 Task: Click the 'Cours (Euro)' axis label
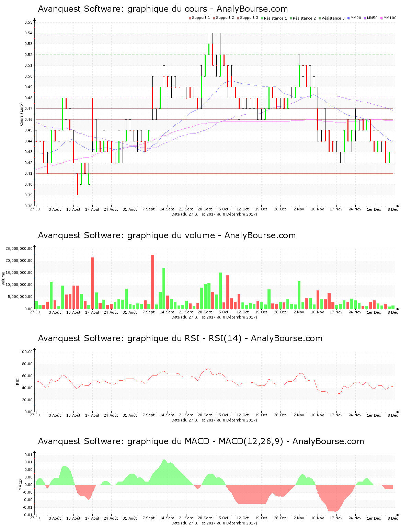(x=21, y=114)
